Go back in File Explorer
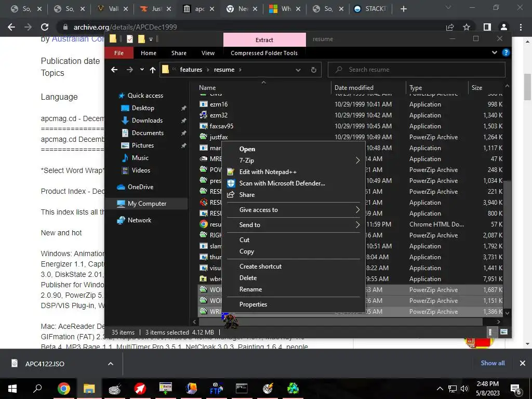The width and height of the screenshot is (532, 399). point(114,70)
